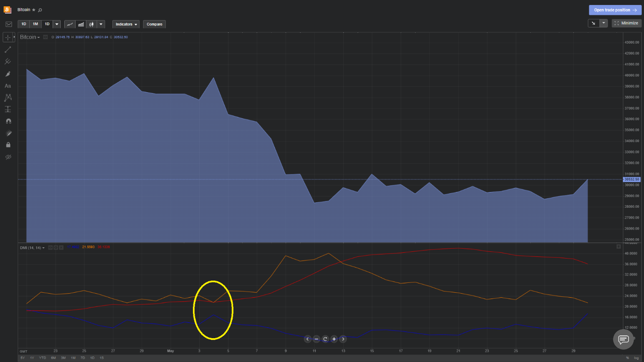
Task: Select the brush drawing tool
Action: 8,74
